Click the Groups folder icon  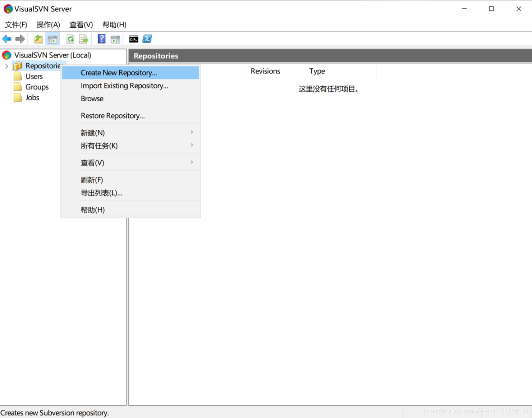18,87
